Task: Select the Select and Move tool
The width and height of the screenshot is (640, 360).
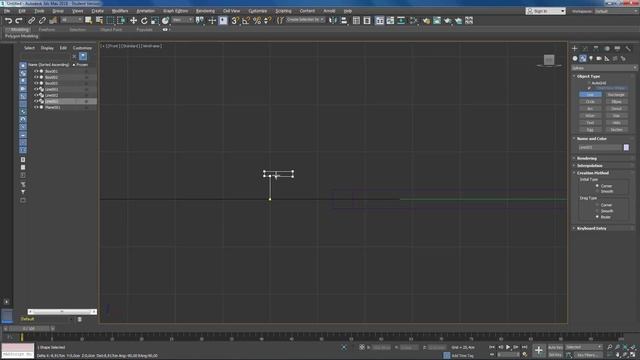Action: click(x=133, y=20)
